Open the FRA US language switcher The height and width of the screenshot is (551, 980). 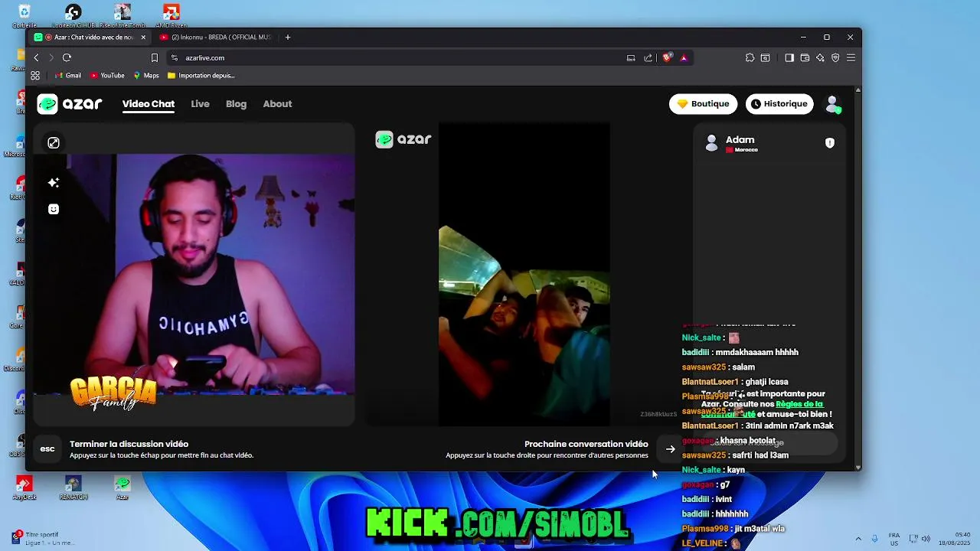pyautogui.click(x=894, y=539)
